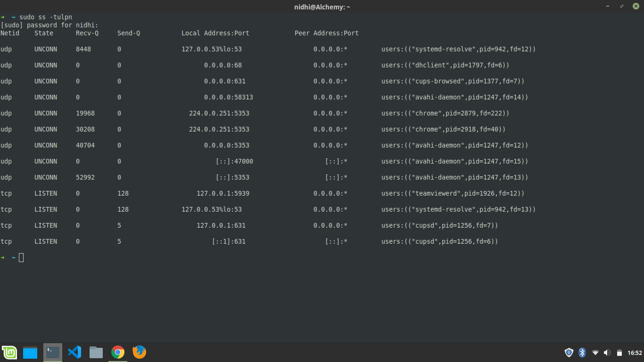Open the Bluetooth tray icon
The height and width of the screenshot is (362, 644).
click(x=582, y=353)
